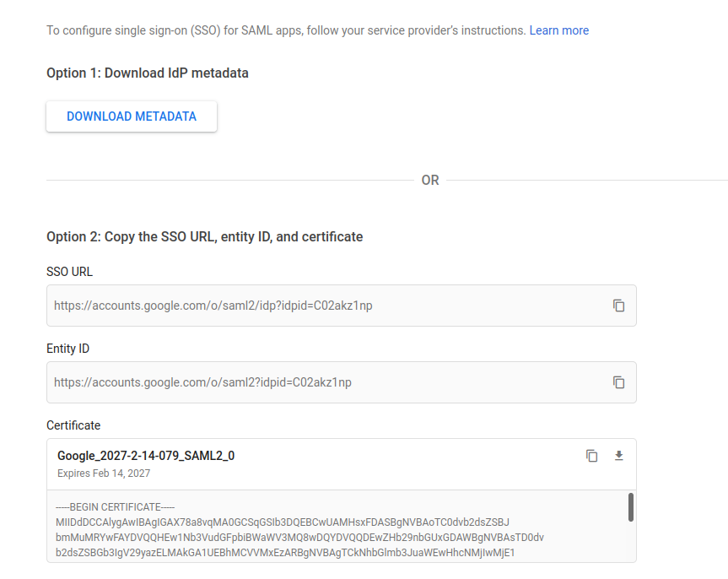Copy the SSO URL to clipboard

point(618,306)
